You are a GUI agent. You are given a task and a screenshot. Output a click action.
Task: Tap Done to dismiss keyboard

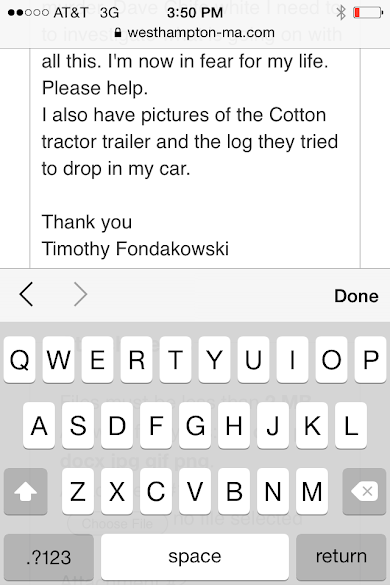[x=356, y=296]
